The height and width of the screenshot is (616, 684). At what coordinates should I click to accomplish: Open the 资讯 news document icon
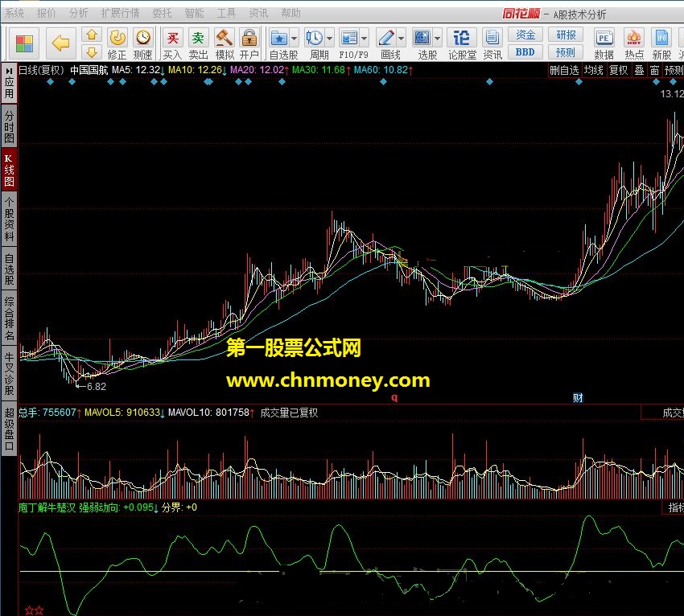pyautogui.click(x=492, y=38)
